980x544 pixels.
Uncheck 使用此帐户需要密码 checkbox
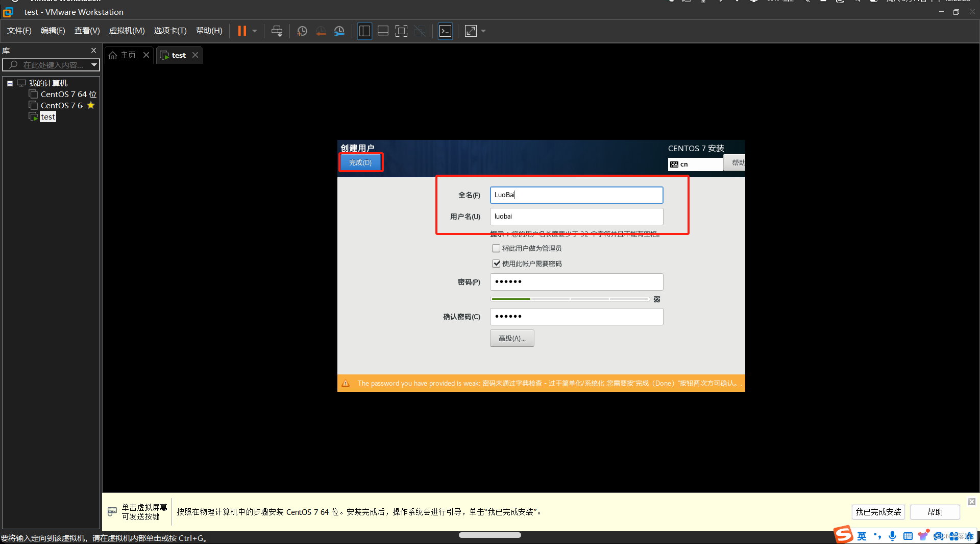click(496, 264)
